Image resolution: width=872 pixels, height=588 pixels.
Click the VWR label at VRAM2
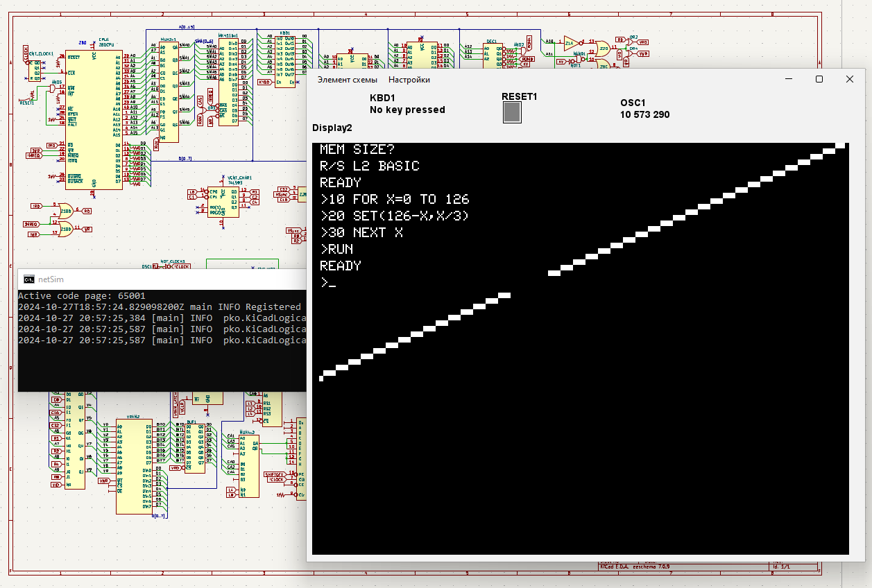click(x=103, y=481)
